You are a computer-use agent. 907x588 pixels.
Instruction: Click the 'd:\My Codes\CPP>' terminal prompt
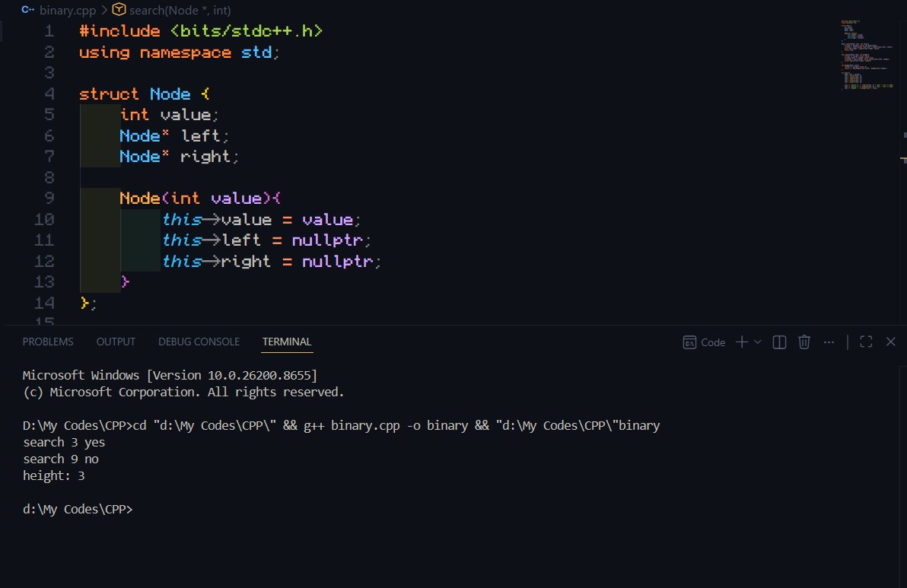78,510
